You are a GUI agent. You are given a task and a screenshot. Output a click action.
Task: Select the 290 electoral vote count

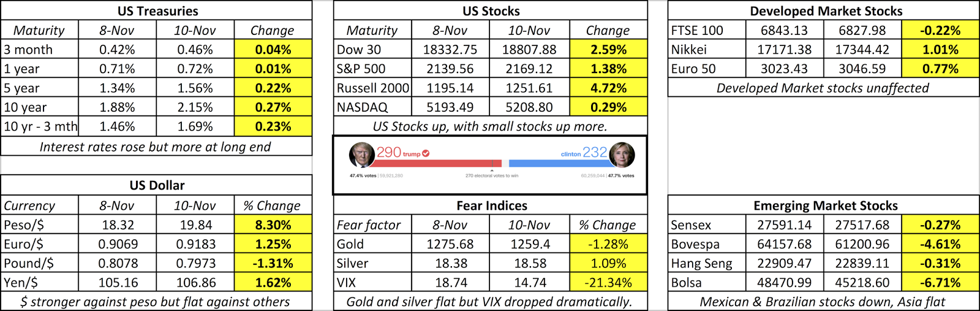388,152
